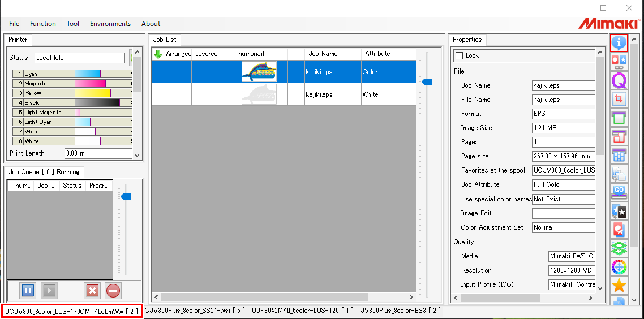Select the Printer tab
Image resolution: width=644 pixels, height=319 pixels.
click(x=18, y=40)
